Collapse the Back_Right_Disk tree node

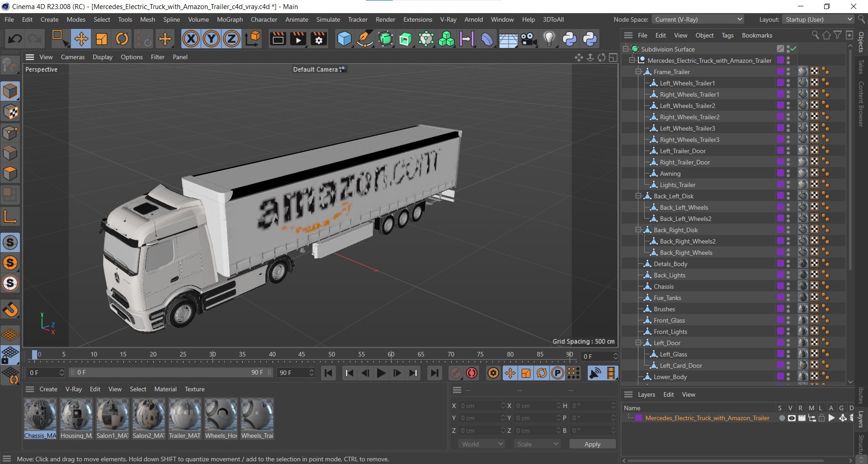(x=638, y=230)
